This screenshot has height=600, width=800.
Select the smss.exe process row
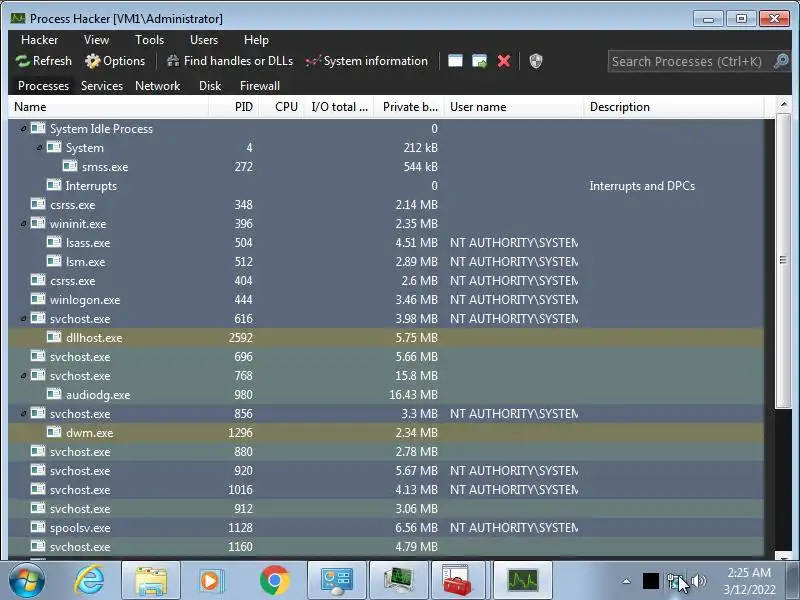pos(386,167)
